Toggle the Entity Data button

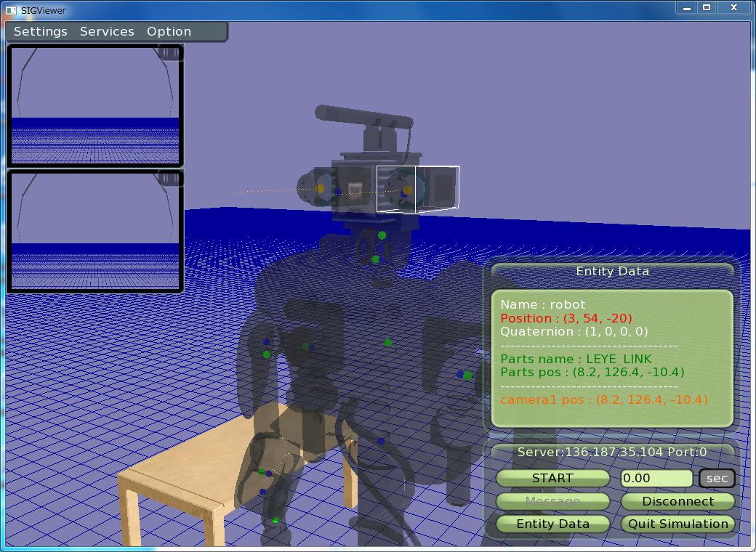tap(552, 524)
